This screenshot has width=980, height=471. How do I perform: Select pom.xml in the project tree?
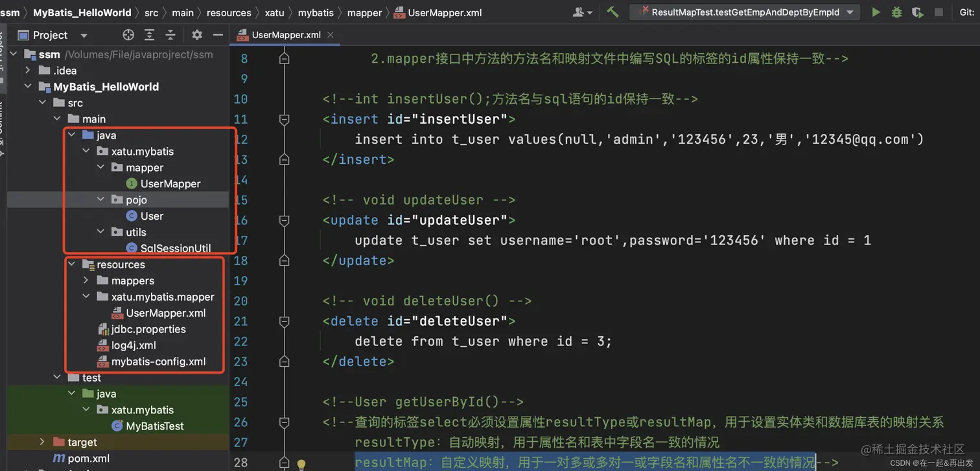tap(89, 459)
